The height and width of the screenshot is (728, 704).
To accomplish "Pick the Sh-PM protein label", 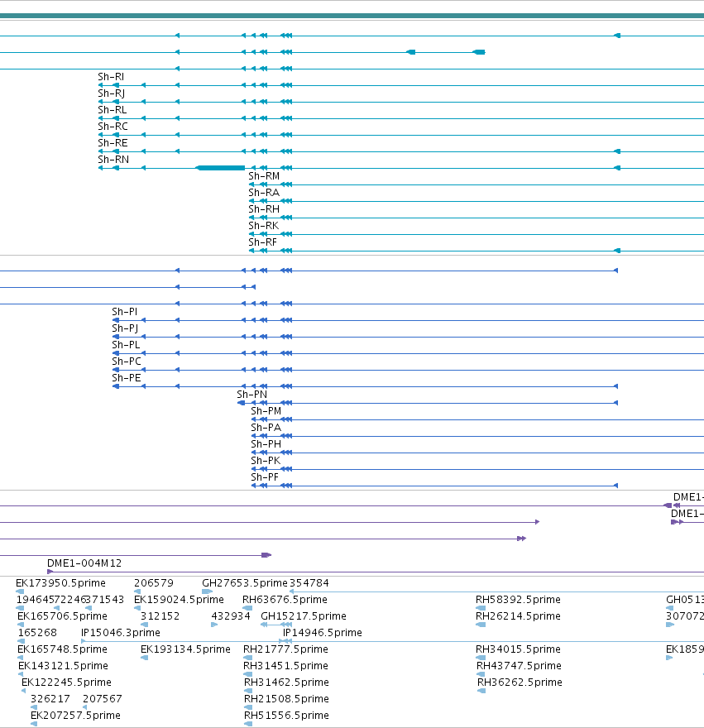I will click(266, 411).
